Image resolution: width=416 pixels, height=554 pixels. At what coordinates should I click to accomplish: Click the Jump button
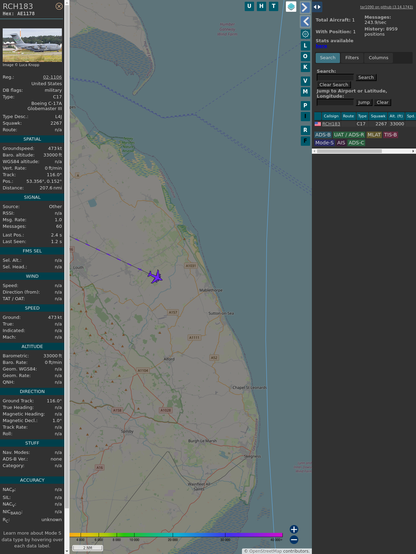pyautogui.click(x=363, y=102)
